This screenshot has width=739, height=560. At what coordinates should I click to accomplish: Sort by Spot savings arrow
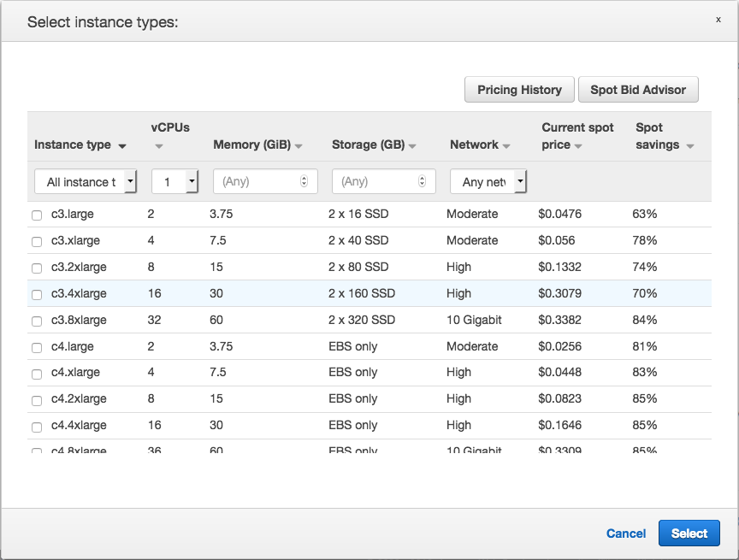[689, 146]
